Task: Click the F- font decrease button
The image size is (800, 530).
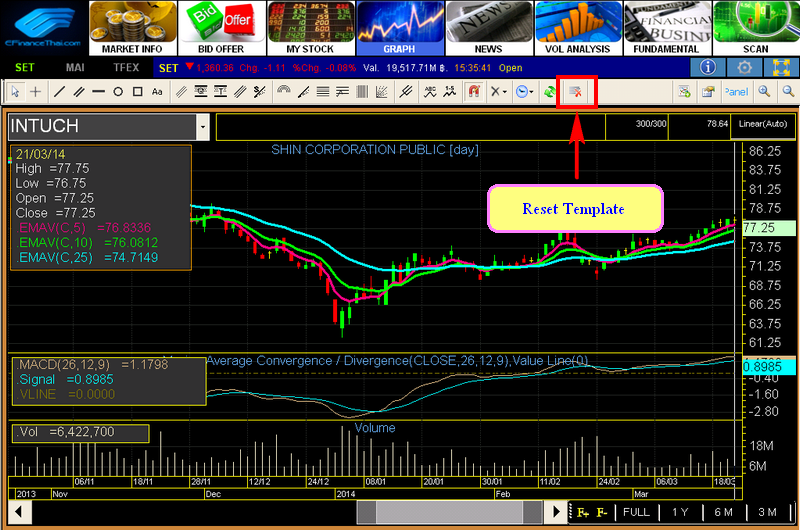Action: (x=602, y=512)
